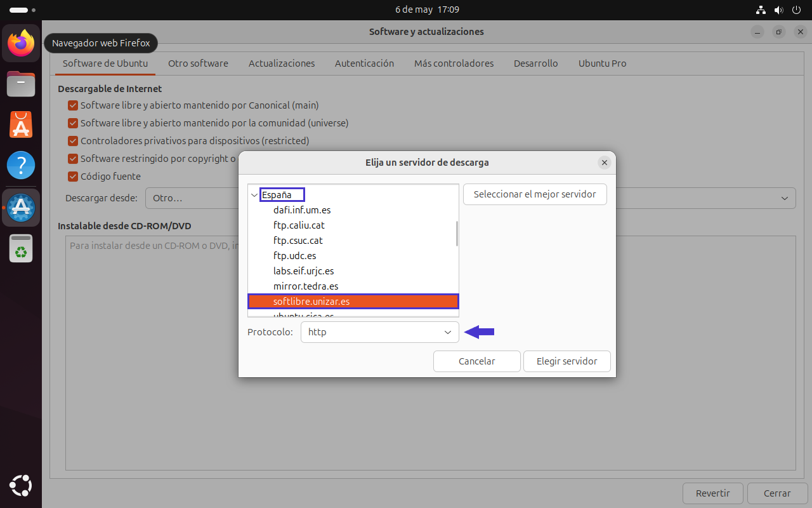Close the Software y actualizaciones window
Viewport: 812px width, 508px height.
[800, 32]
